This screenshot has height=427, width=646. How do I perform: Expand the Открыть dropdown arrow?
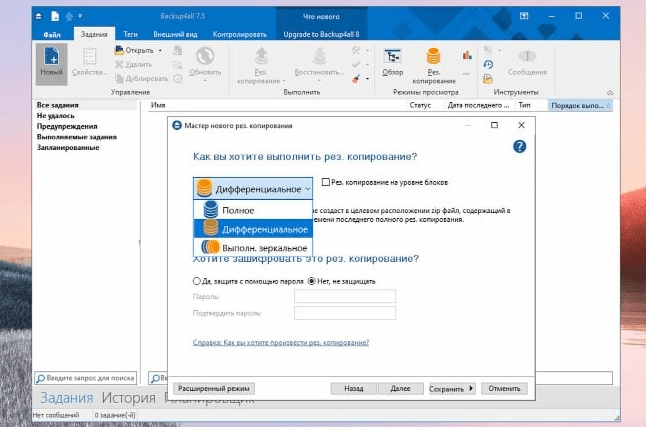pyautogui.click(x=160, y=51)
